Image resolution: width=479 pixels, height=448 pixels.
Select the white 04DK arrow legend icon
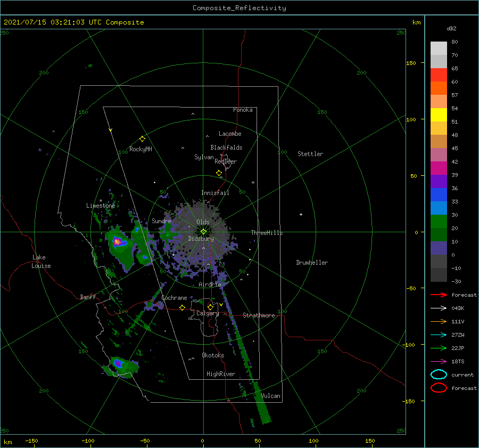[x=439, y=308]
